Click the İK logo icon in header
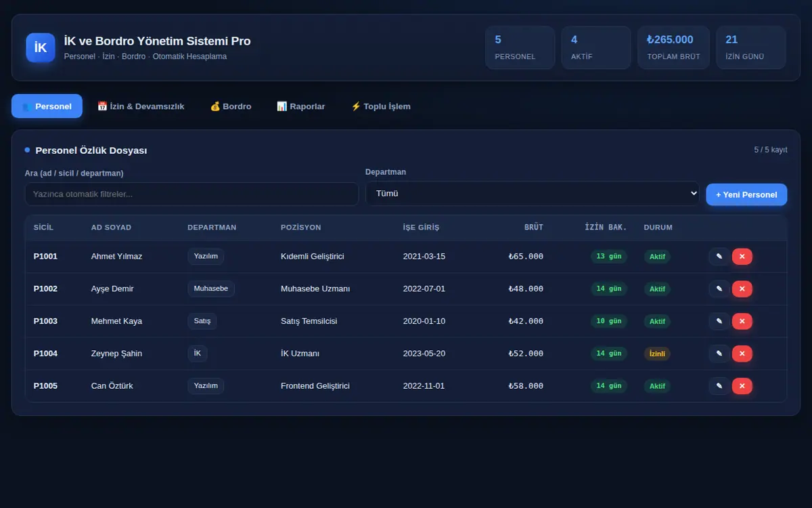The image size is (812, 508). pyautogui.click(x=41, y=47)
